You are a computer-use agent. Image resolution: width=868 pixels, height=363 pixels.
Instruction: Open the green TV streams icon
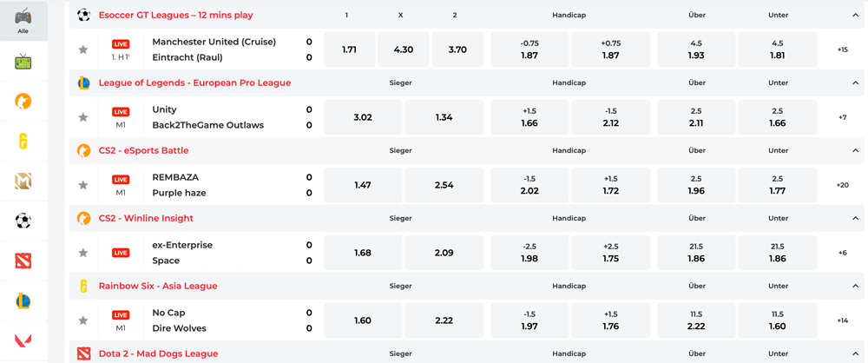pos(23,62)
